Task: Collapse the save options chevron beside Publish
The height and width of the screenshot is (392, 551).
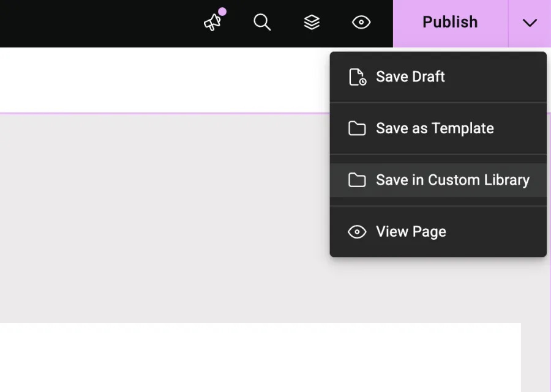Action: pos(530,23)
